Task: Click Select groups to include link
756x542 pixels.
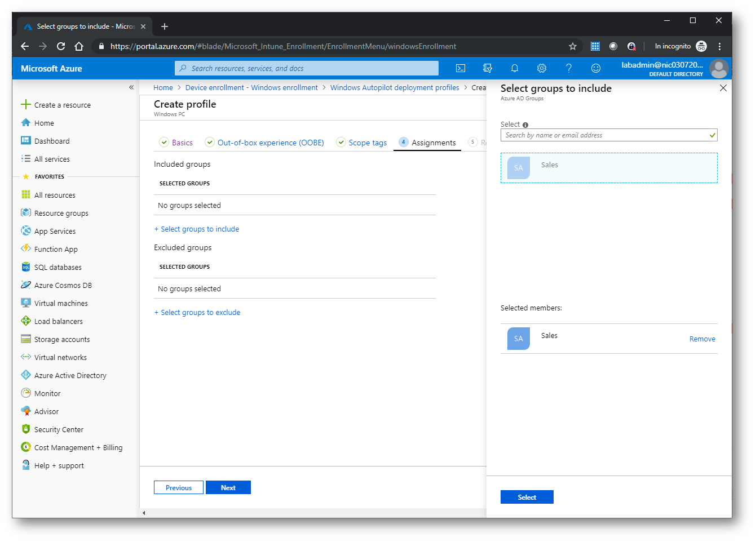Action: pyautogui.click(x=197, y=229)
